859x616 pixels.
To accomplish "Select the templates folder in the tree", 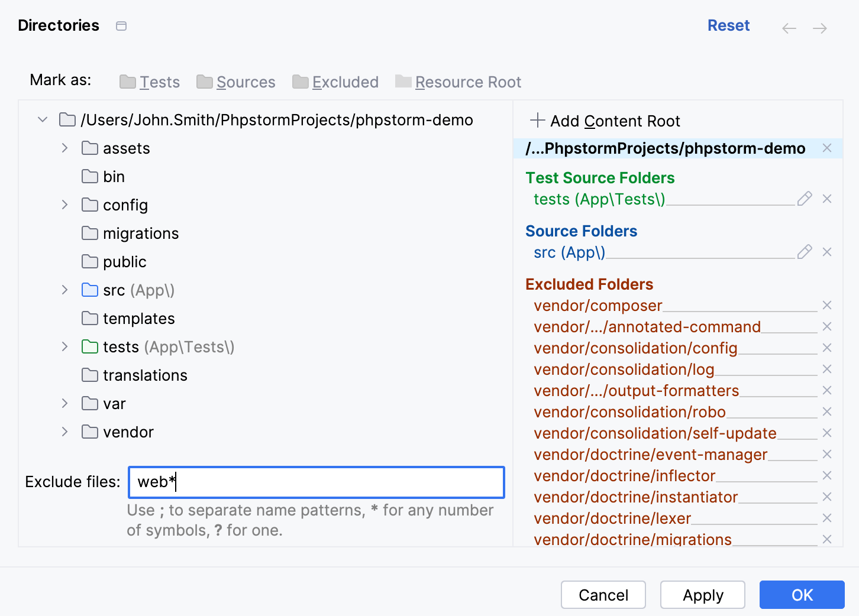I will pyautogui.click(x=139, y=318).
